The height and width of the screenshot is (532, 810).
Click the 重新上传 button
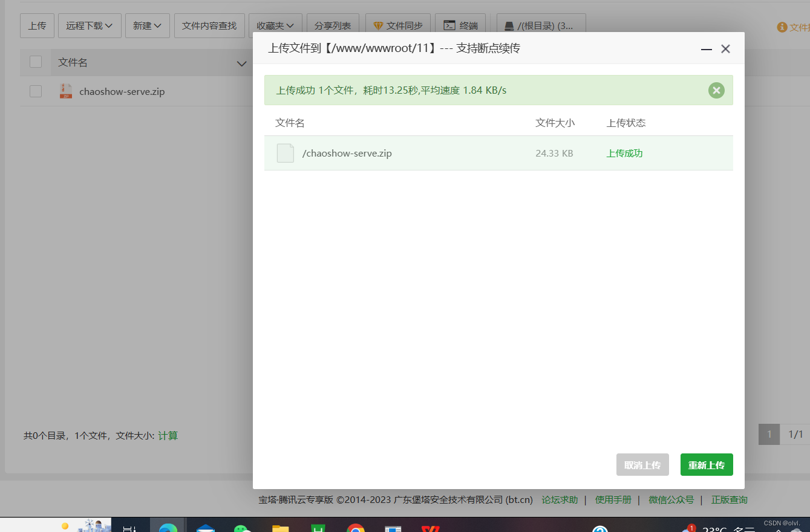pyautogui.click(x=707, y=465)
